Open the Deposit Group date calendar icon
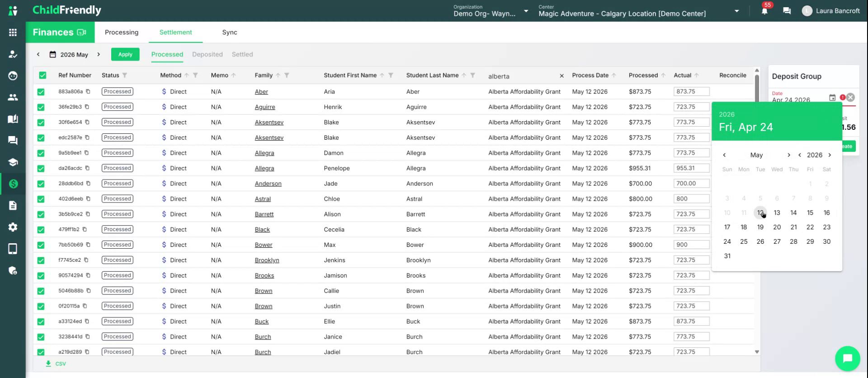Image resolution: width=868 pixels, height=378 pixels. (832, 97)
